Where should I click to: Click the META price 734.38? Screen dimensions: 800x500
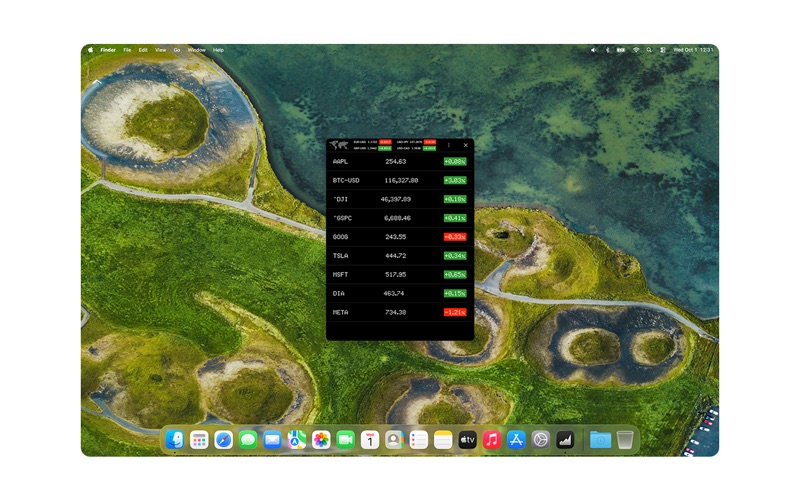[395, 313]
